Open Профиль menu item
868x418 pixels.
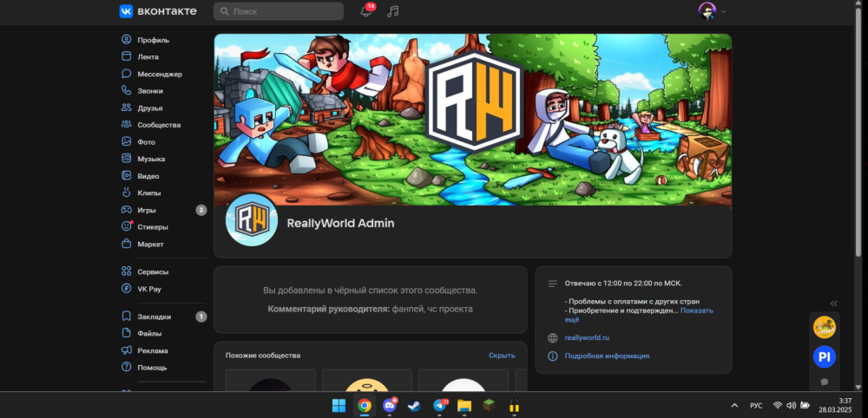click(154, 40)
